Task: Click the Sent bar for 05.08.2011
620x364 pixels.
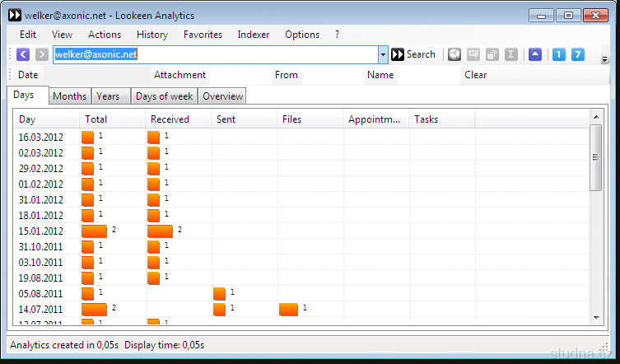Action: coord(219,294)
